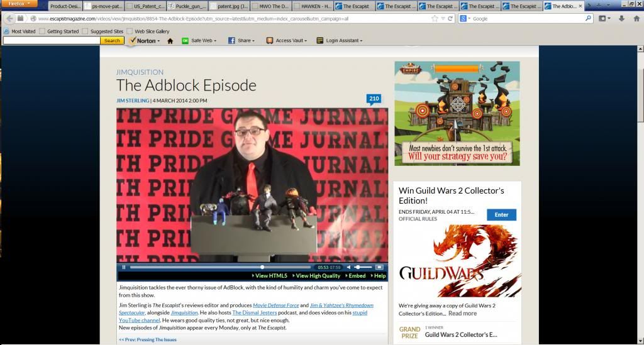
Task: Click the Norton checkmark logo
Action: 133,40
